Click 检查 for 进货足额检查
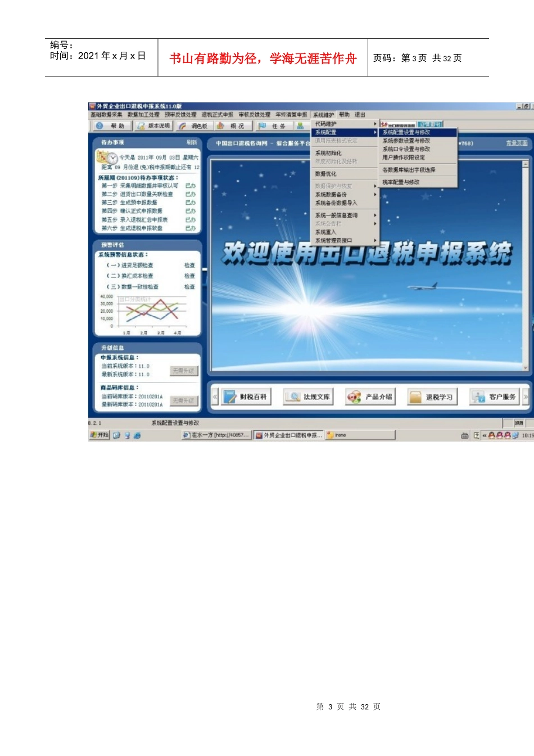This screenshot has width=534, height=756. click(190, 265)
